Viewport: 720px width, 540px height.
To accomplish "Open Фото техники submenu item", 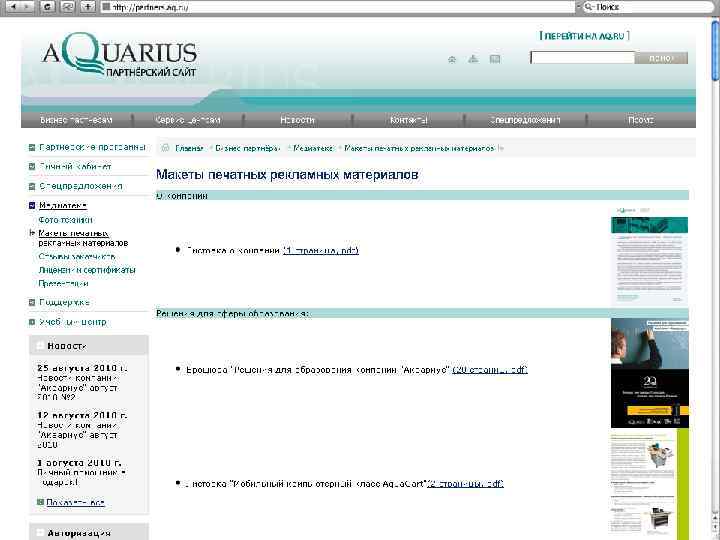I will click(65, 220).
